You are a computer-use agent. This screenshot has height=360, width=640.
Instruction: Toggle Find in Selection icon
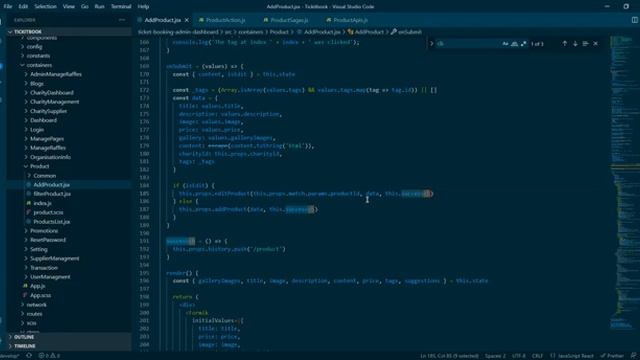point(585,44)
